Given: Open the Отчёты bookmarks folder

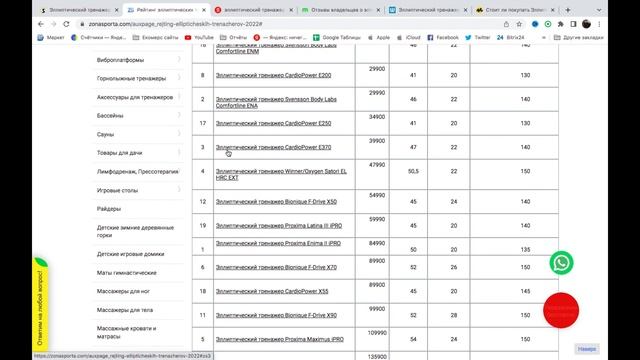Looking at the screenshot, I should (x=233, y=38).
